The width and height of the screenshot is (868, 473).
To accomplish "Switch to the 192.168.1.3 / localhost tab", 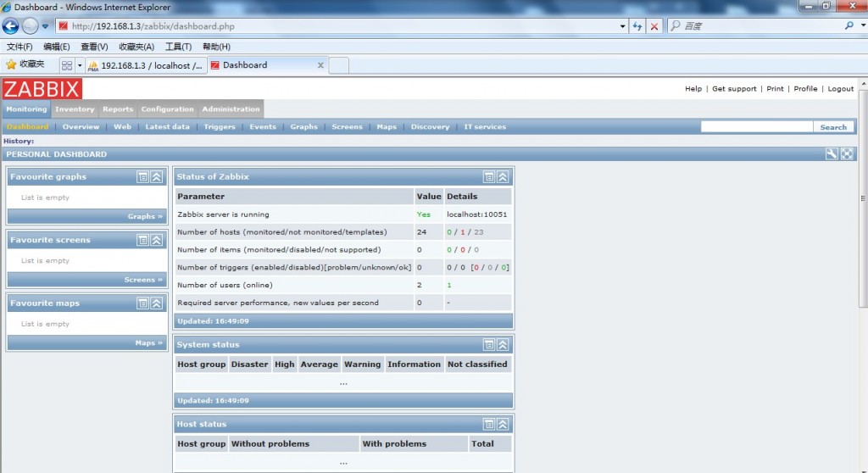I will tap(146, 65).
